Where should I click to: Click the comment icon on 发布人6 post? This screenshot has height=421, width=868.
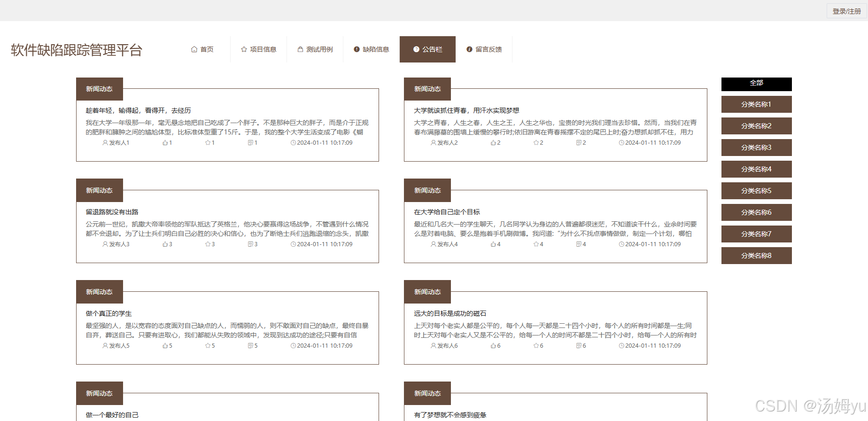(x=579, y=346)
